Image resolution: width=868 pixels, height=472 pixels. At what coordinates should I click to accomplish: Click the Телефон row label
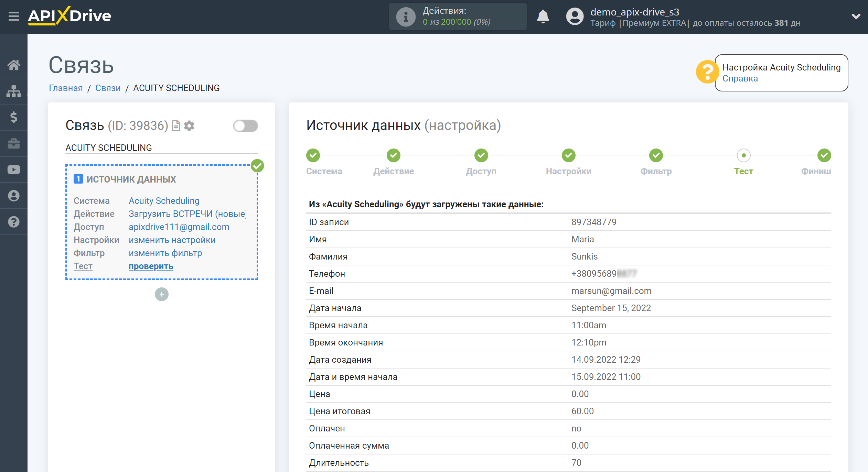pos(327,274)
